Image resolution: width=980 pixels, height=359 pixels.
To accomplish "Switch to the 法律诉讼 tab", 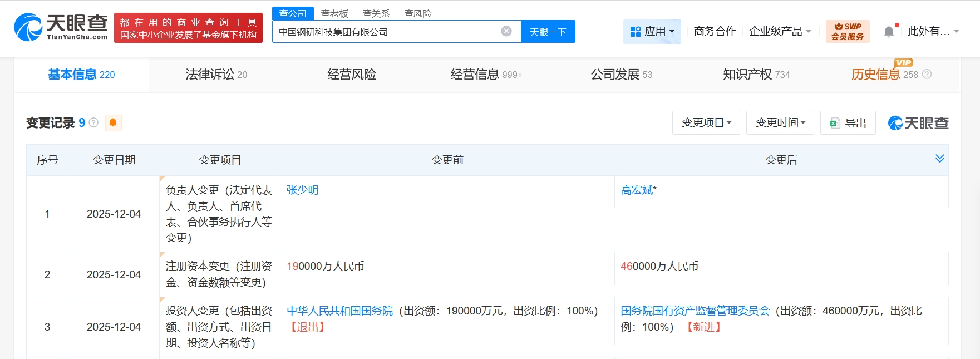I will coord(216,75).
